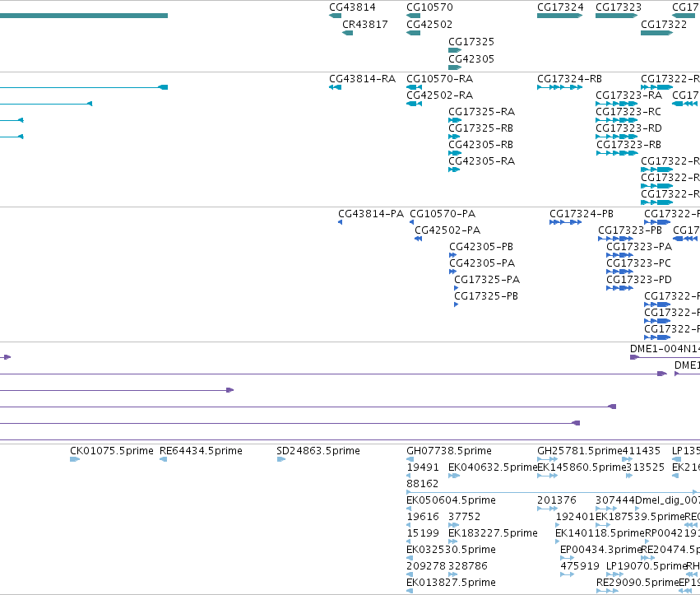The width and height of the screenshot is (700, 595).
Task: Click the CG17324-RB transcript label
Action: click(570, 79)
